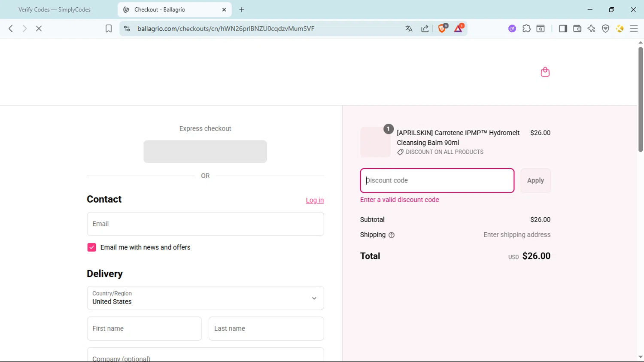Go back to the previous page

(11, 28)
